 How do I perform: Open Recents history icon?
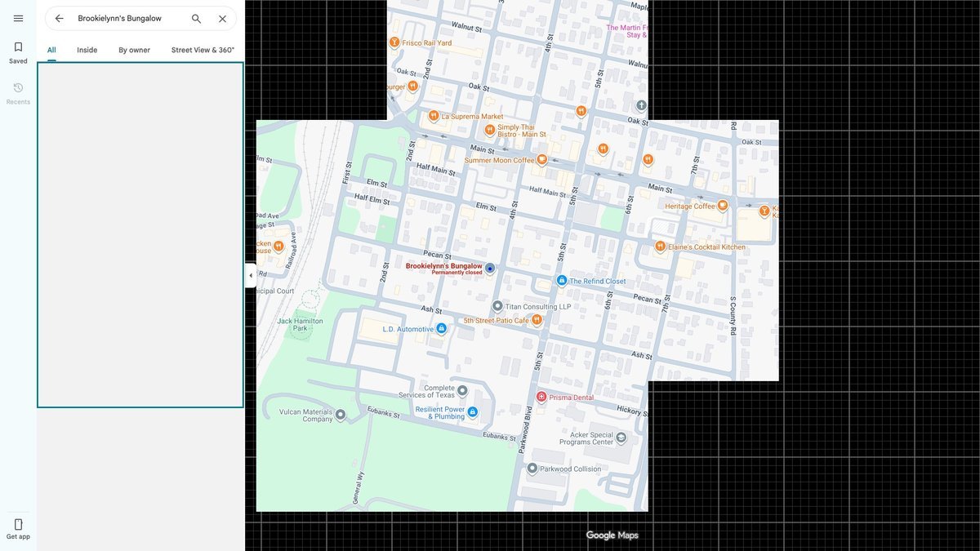click(x=18, y=88)
